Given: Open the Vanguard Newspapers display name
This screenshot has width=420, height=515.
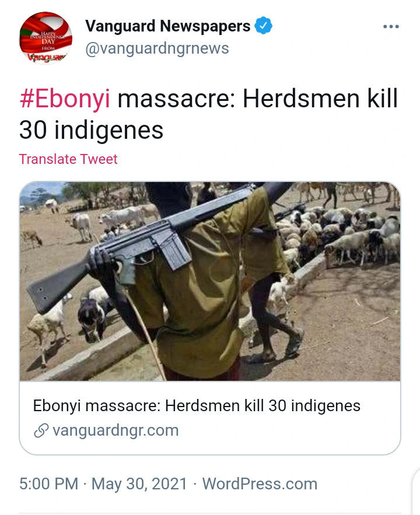Looking at the screenshot, I should point(168,26).
